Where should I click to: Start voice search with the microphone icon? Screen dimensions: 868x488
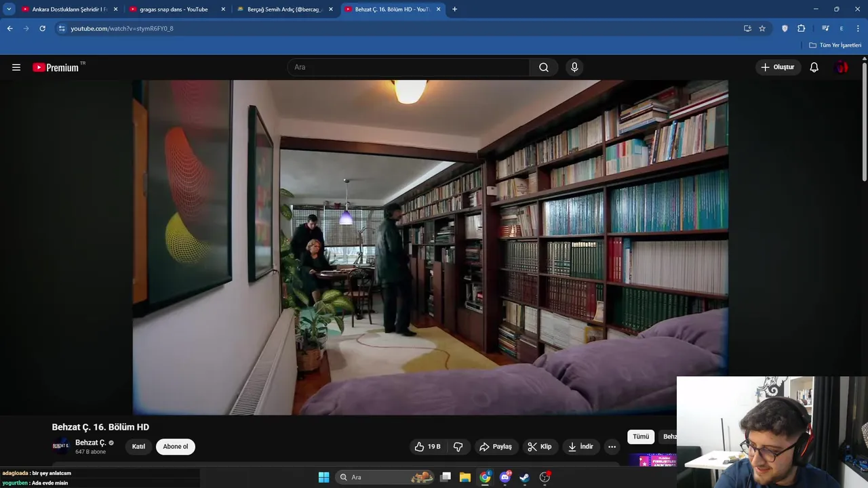click(574, 67)
